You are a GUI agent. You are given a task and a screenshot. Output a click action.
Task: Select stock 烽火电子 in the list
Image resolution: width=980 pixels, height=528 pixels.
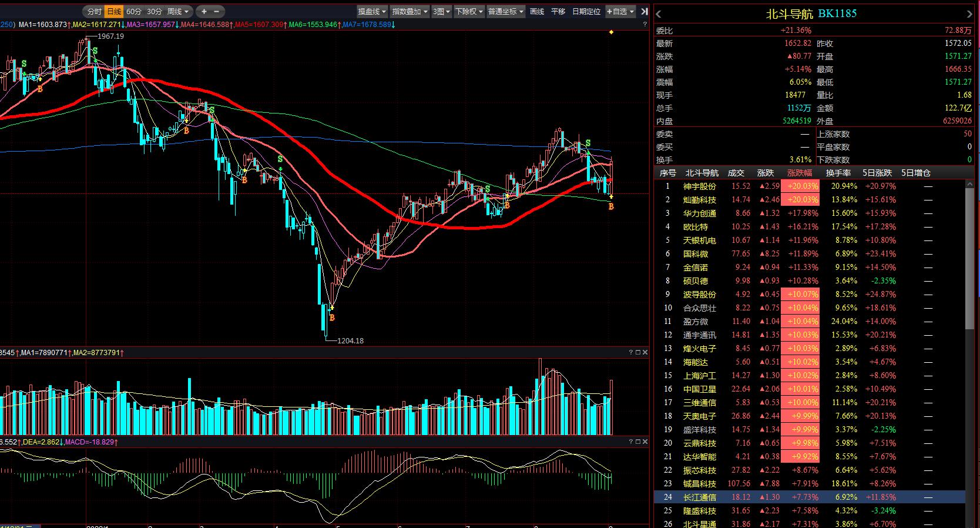pos(700,349)
